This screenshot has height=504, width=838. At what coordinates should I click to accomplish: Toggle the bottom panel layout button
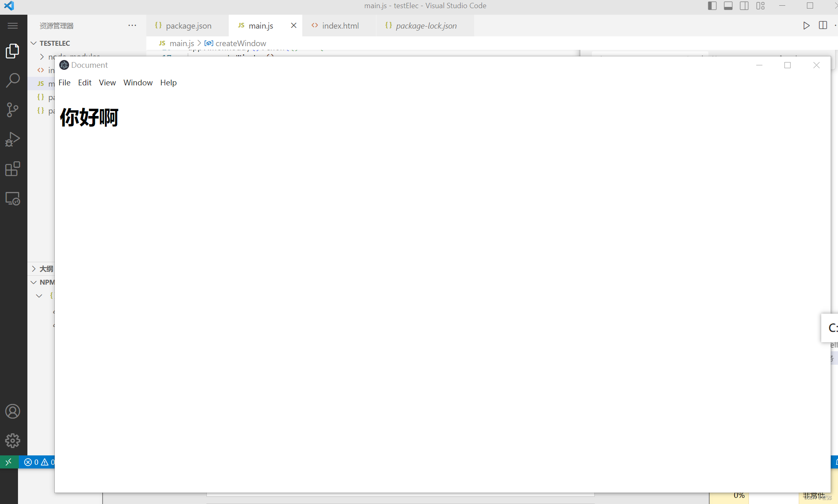point(728,6)
